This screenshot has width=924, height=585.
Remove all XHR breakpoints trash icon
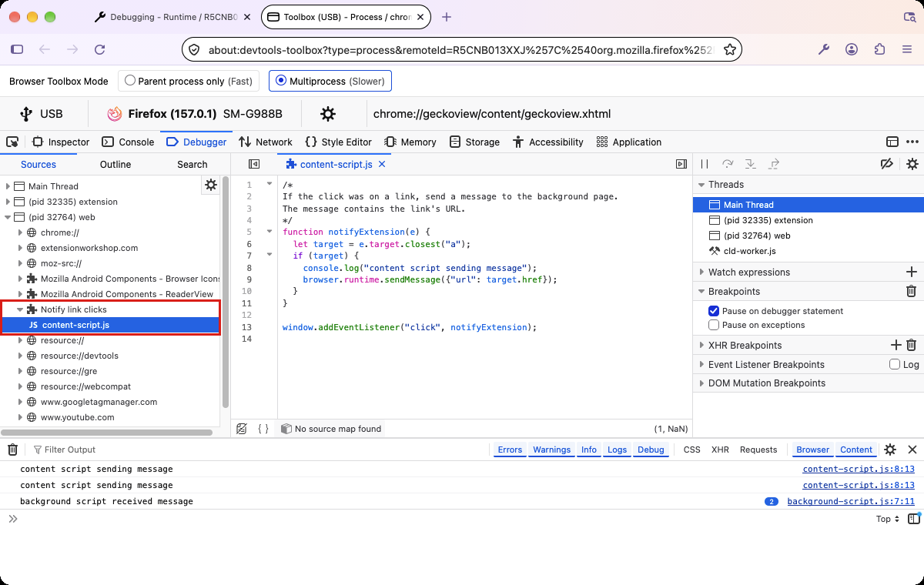(911, 346)
